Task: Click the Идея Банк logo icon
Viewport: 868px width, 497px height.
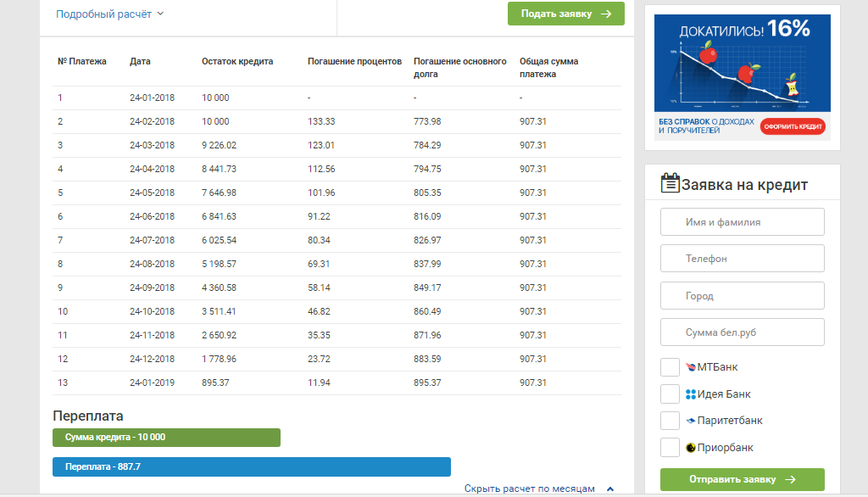Action: (x=690, y=394)
